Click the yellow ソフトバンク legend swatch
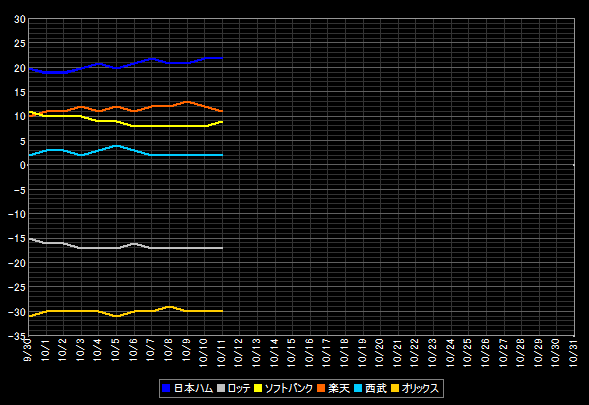This screenshot has height=405, width=589. (258, 388)
